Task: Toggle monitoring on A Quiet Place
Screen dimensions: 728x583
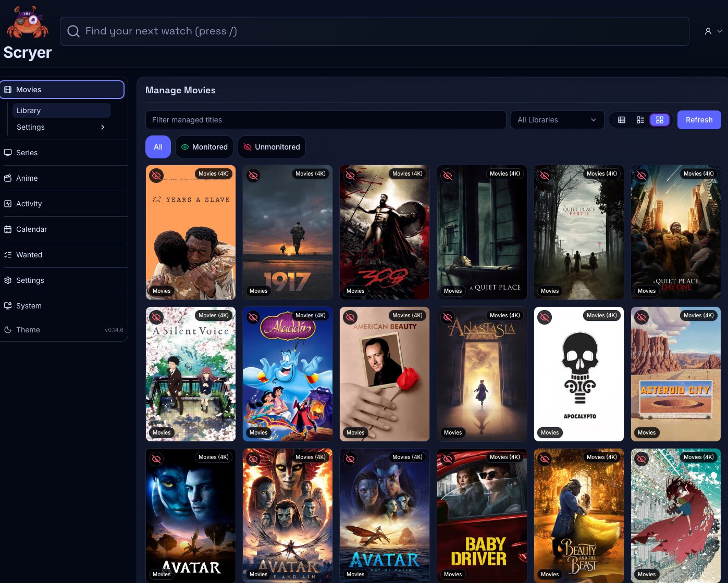Action: point(448,176)
